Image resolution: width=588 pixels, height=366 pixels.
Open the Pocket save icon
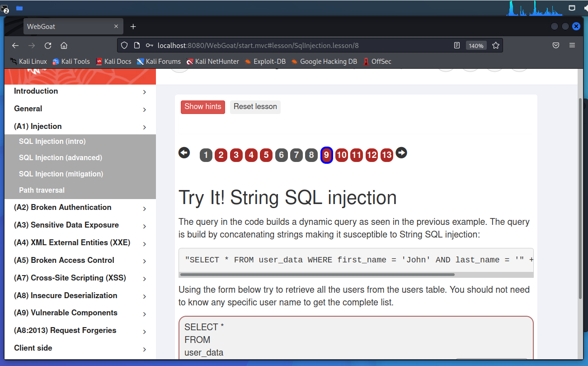click(556, 46)
